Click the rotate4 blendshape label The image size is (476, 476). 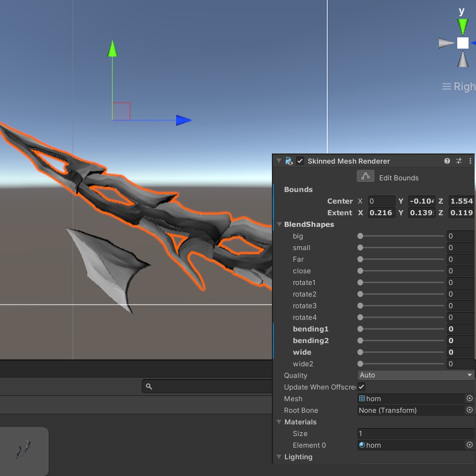[x=304, y=317]
